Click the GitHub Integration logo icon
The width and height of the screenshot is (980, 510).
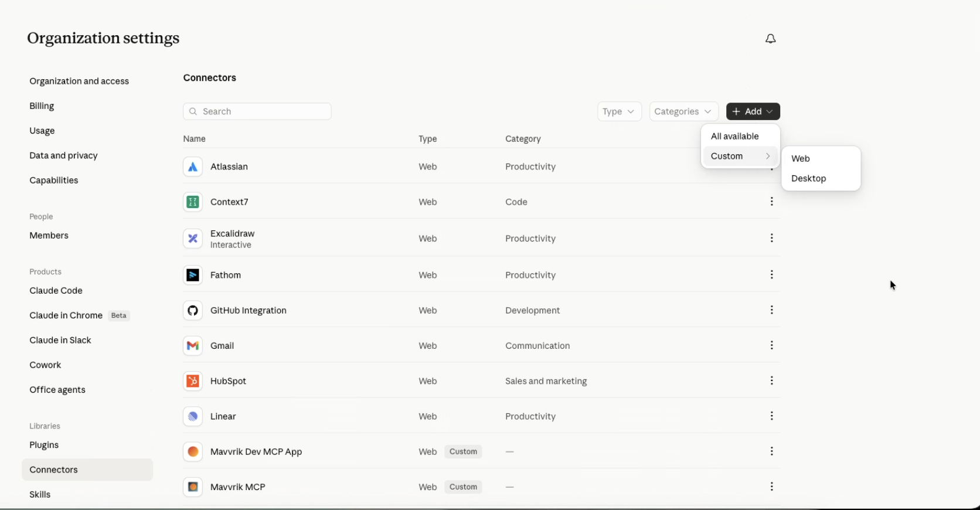(193, 311)
